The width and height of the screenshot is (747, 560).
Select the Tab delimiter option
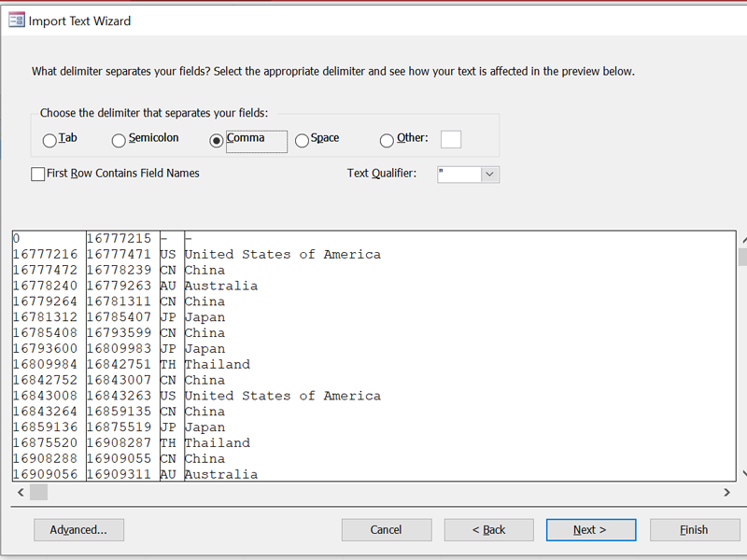pos(49,140)
